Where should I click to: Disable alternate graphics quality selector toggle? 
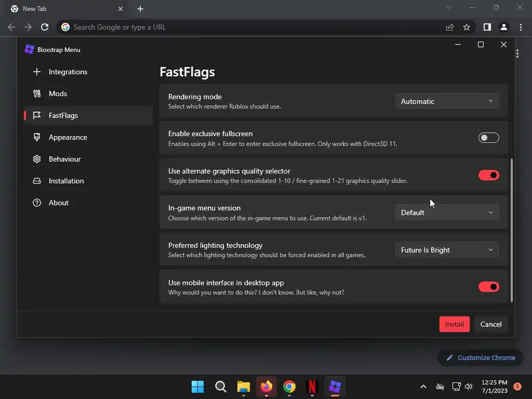(488, 175)
